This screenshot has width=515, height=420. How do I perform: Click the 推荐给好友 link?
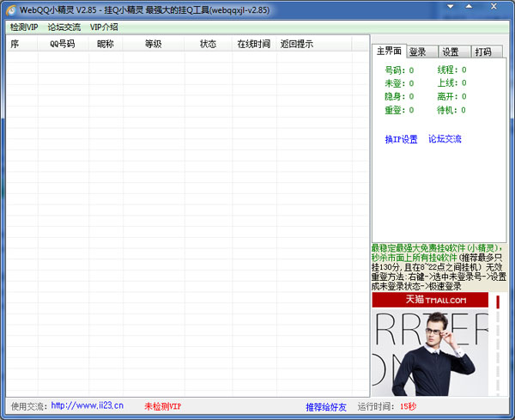point(326,407)
